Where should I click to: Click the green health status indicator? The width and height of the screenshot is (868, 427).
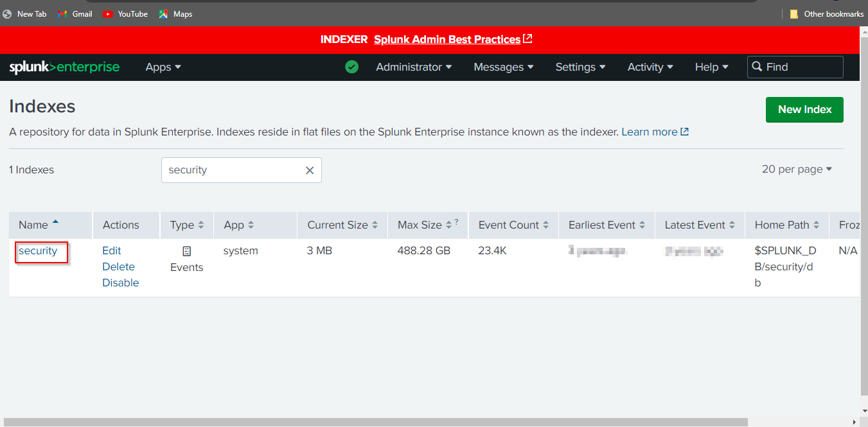(x=351, y=66)
